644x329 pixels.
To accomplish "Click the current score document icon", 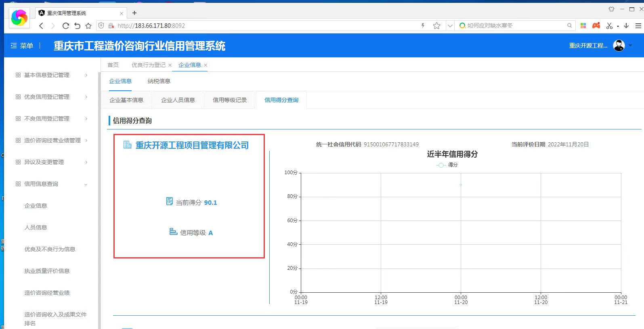I will click(x=170, y=201).
